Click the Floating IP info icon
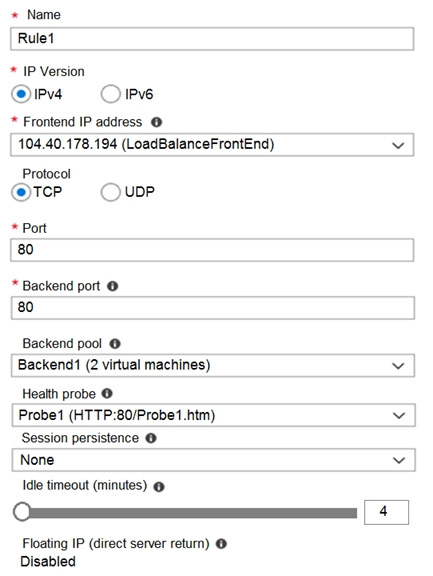 (221, 544)
